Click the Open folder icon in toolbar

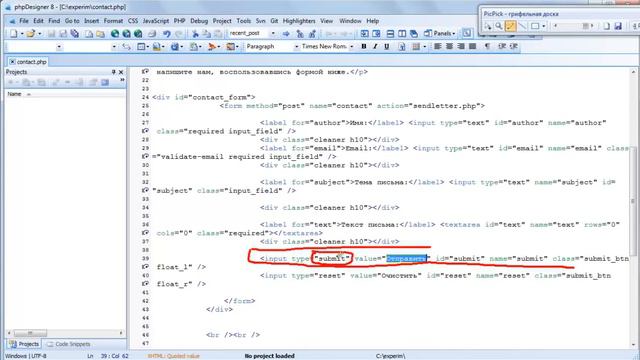click(x=30, y=33)
